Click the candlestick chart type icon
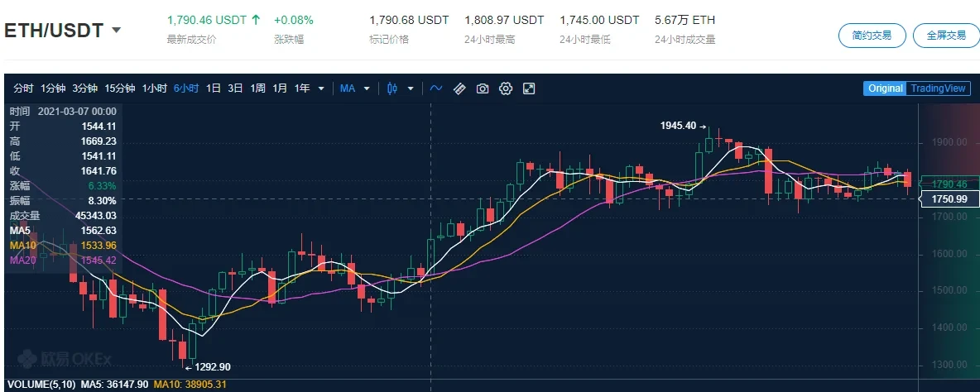 coord(392,88)
